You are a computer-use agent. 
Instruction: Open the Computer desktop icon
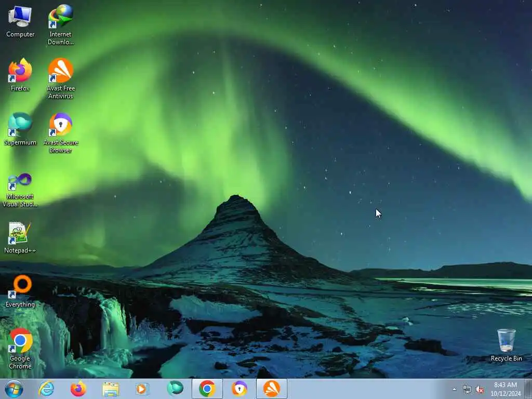click(20, 21)
